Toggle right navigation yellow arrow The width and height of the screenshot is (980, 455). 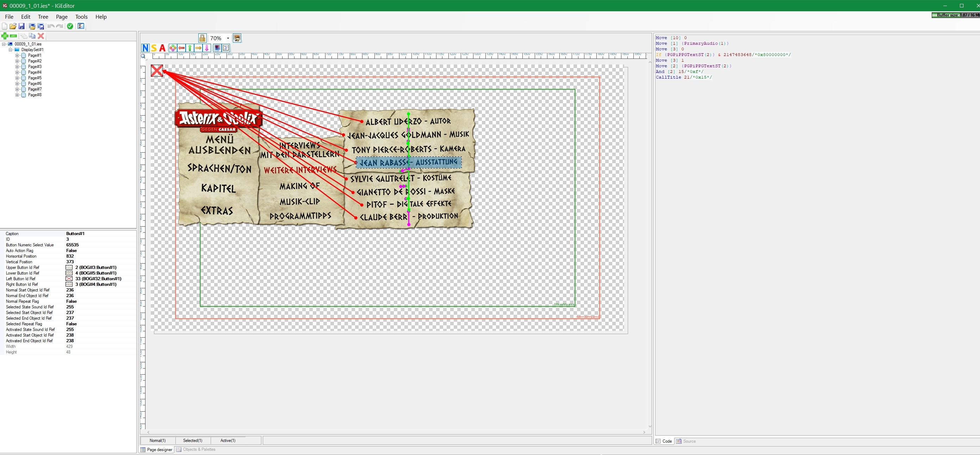(x=198, y=48)
